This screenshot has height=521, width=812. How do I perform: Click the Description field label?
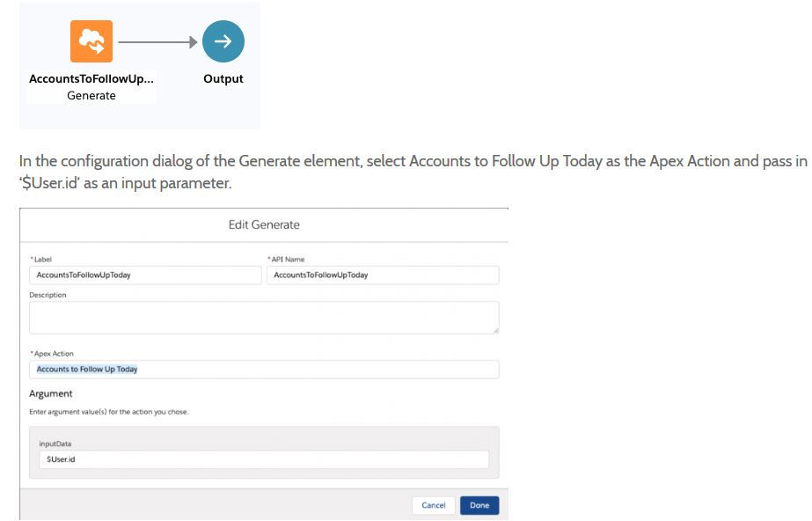pos(48,296)
